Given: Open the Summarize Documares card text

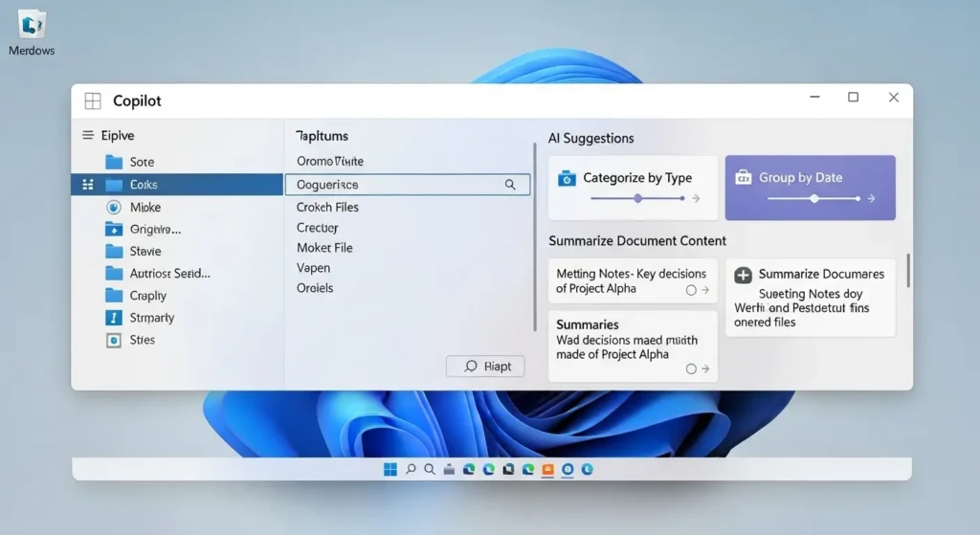Looking at the screenshot, I should point(810,298).
